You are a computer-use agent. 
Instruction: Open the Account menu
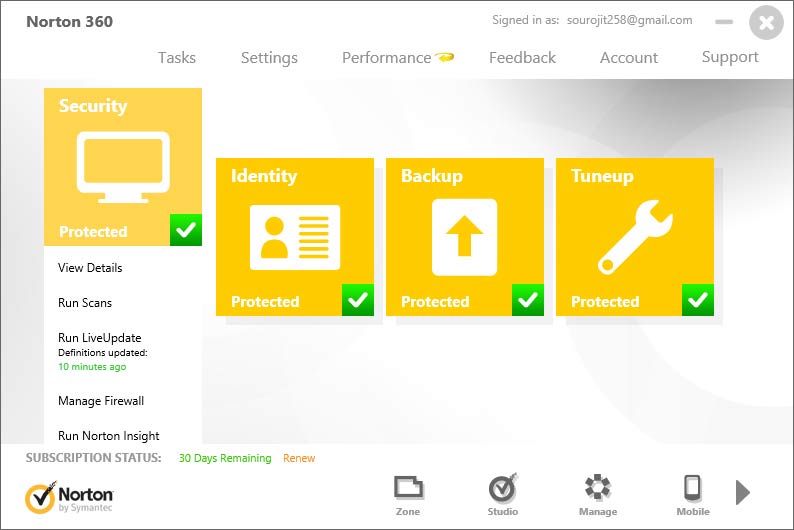(629, 58)
